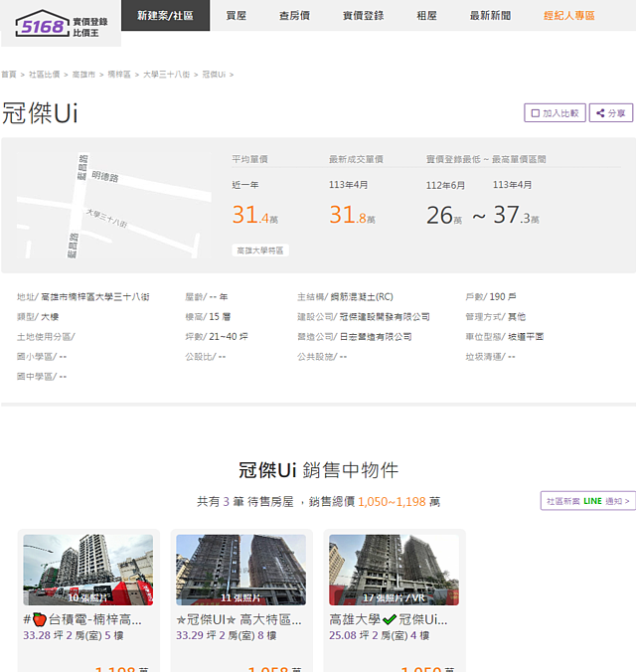Screen dimensions: 636x672
Task: Open the 新建案/社區 tab
Action: tap(165, 16)
